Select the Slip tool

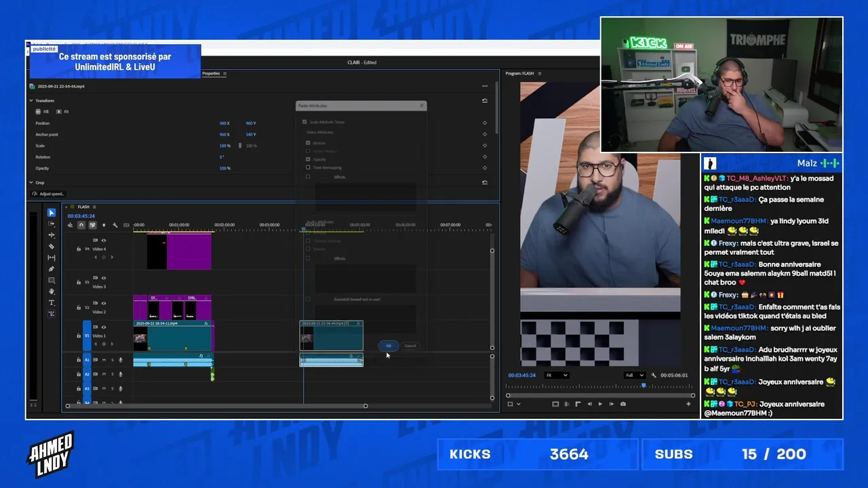click(x=52, y=258)
